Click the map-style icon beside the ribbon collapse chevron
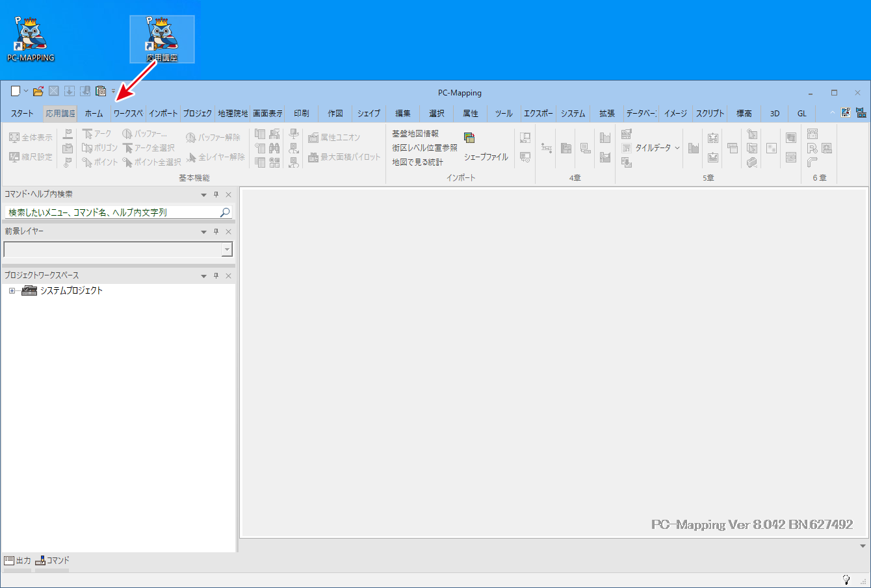Viewport: 871px width, 588px height. 846,113
